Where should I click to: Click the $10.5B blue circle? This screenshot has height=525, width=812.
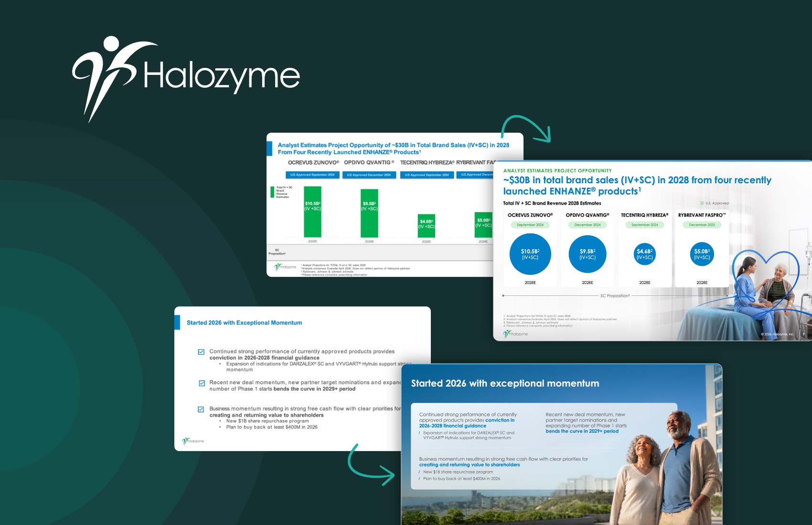[x=530, y=254]
